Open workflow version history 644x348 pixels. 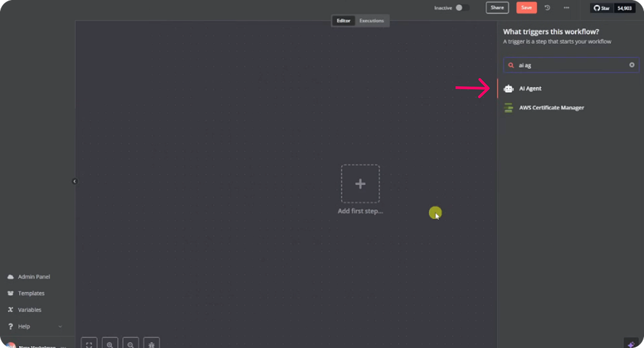[547, 8]
